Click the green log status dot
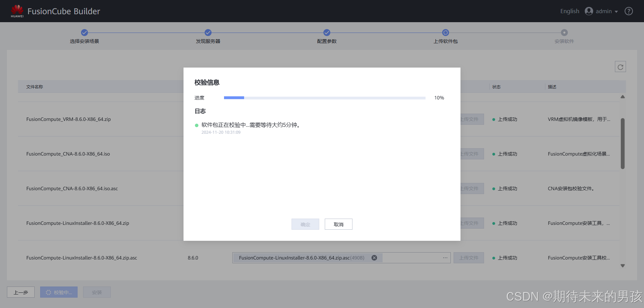 [x=197, y=125]
